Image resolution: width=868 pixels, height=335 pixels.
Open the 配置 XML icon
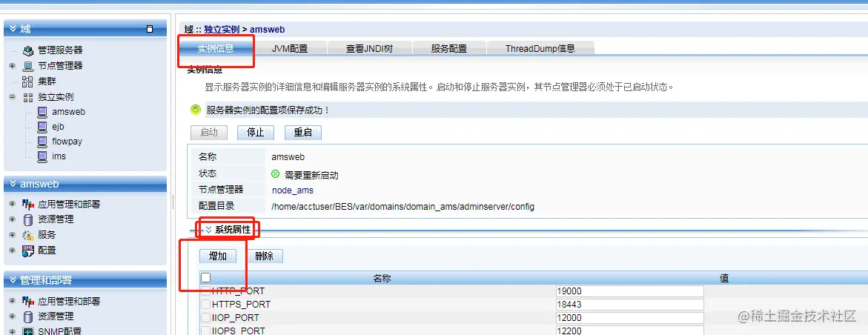tap(27, 251)
